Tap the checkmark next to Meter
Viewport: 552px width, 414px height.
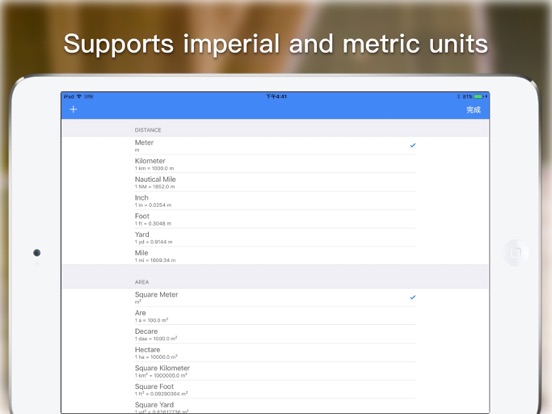(x=413, y=145)
